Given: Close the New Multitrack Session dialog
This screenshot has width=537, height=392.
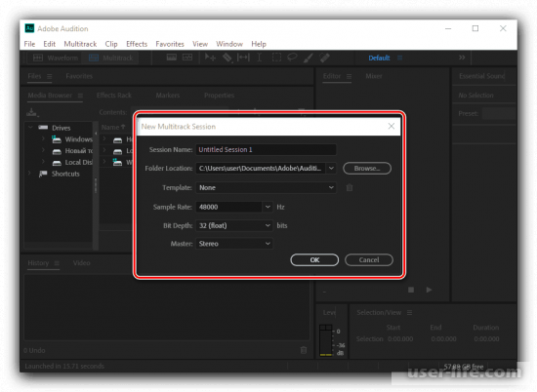Looking at the screenshot, I should [x=392, y=126].
